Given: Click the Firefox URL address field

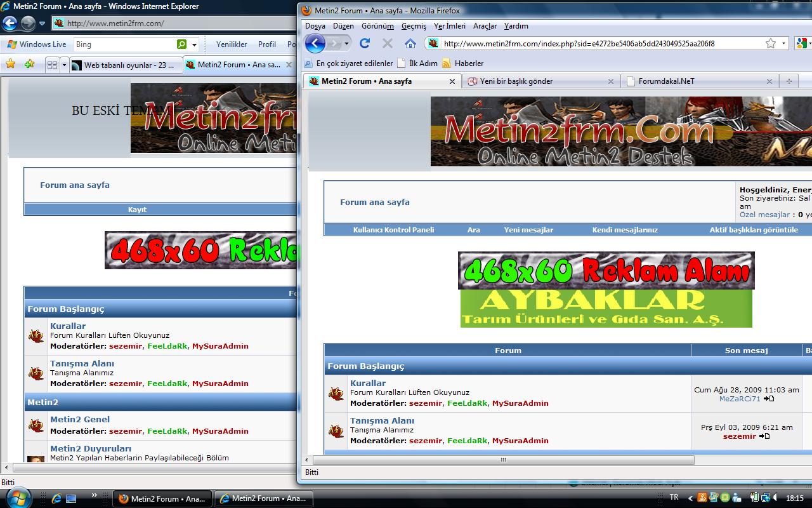Looking at the screenshot, I should [603, 43].
